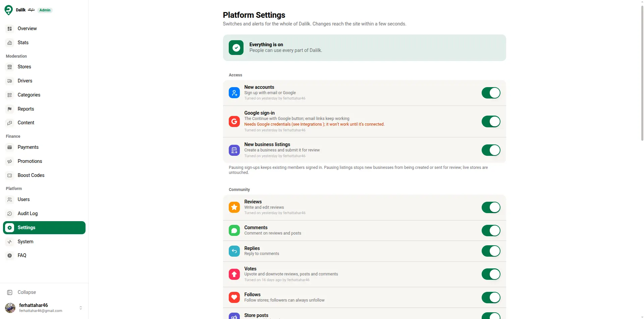The width and height of the screenshot is (644, 319).
Task: Collapse the sidebar with Collapse button
Action: [44, 292]
